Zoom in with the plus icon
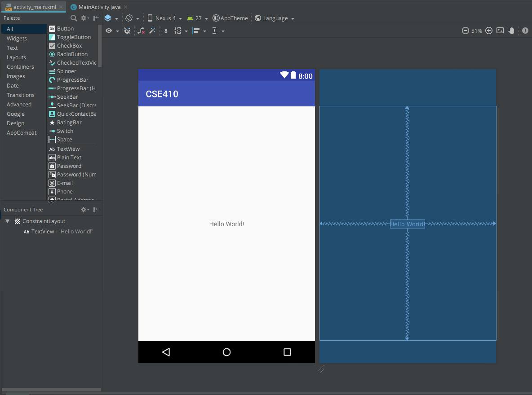532x395 pixels. tap(489, 31)
